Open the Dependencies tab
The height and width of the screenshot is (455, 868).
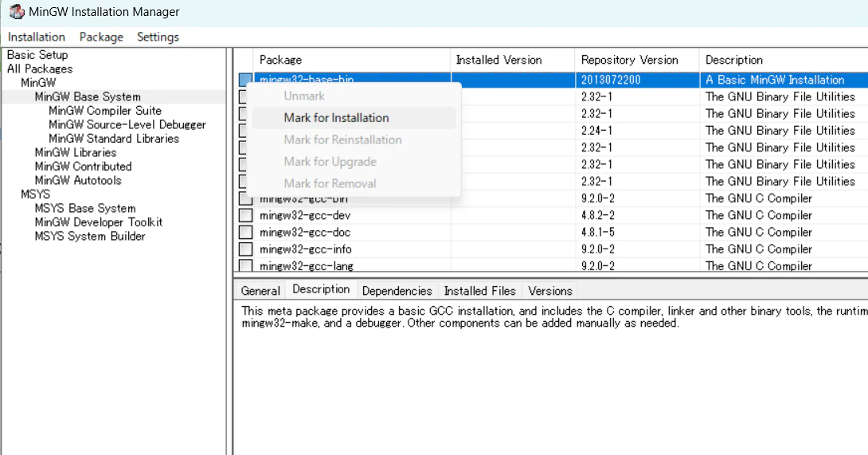(397, 291)
